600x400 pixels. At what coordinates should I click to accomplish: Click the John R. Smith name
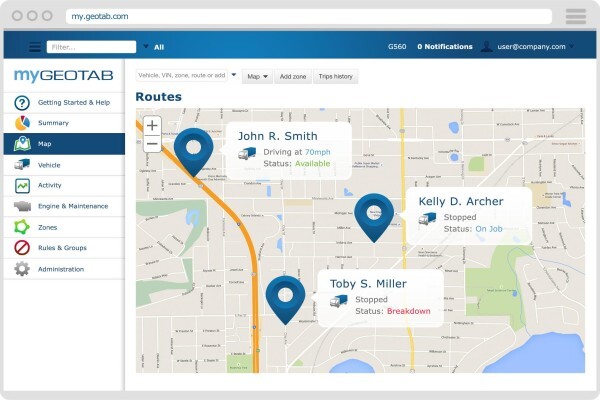pos(277,136)
